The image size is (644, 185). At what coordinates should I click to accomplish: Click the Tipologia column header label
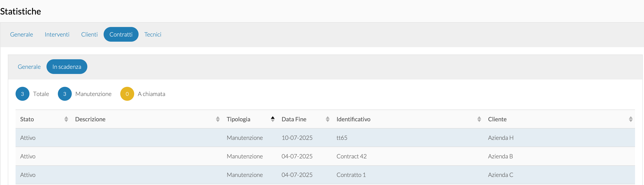click(x=239, y=119)
